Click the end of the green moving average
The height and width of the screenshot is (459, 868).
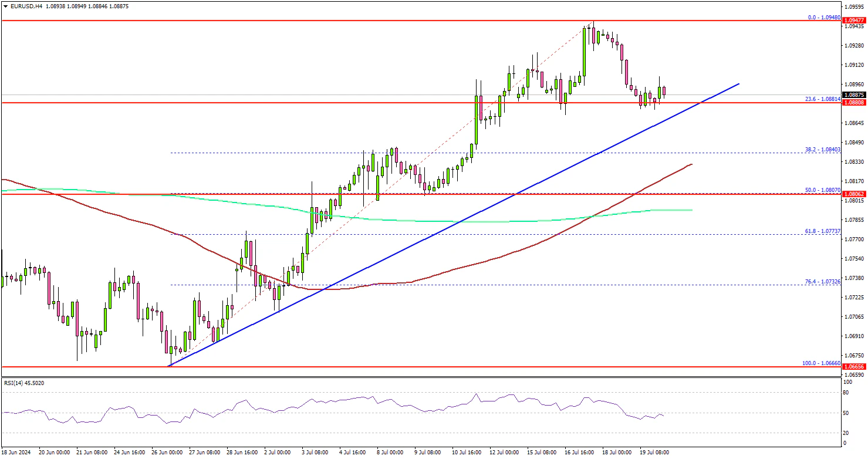(691, 210)
